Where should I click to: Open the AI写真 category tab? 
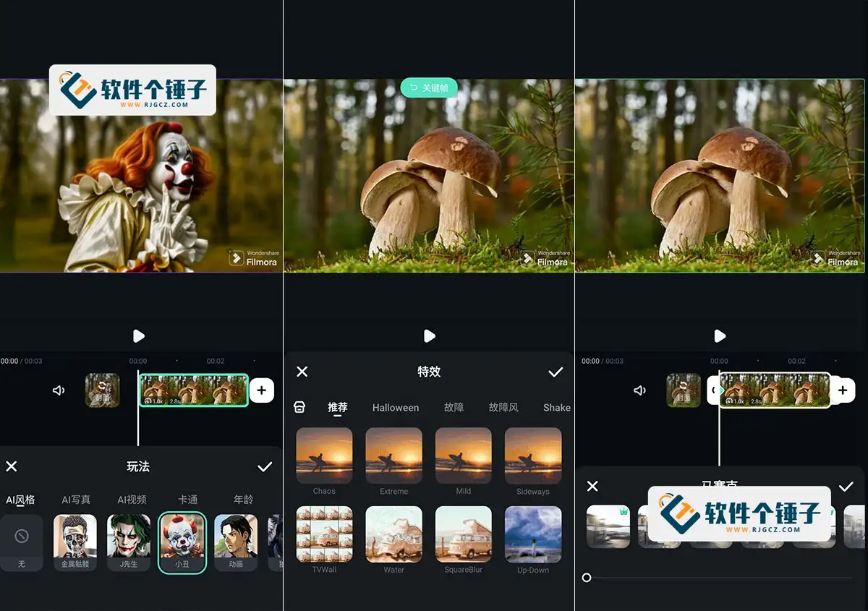[x=75, y=499]
